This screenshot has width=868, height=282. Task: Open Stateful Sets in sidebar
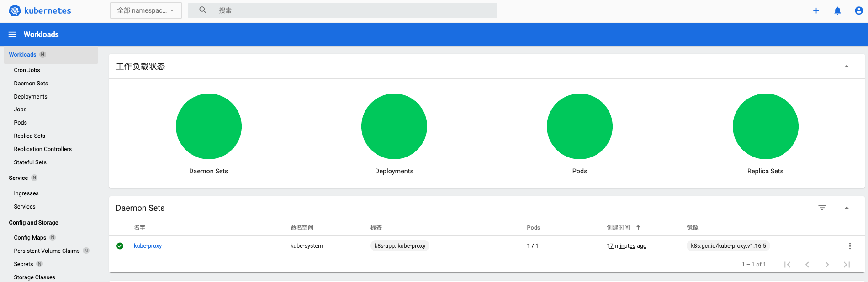pyautogui.click(x=30, y=162)
